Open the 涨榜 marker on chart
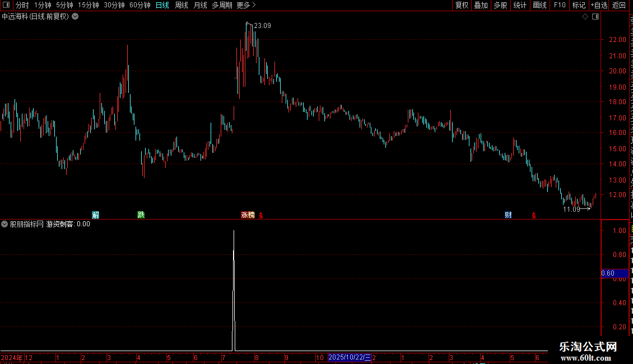The height and width of the screenshot is (364, 633). coord(248,214)
